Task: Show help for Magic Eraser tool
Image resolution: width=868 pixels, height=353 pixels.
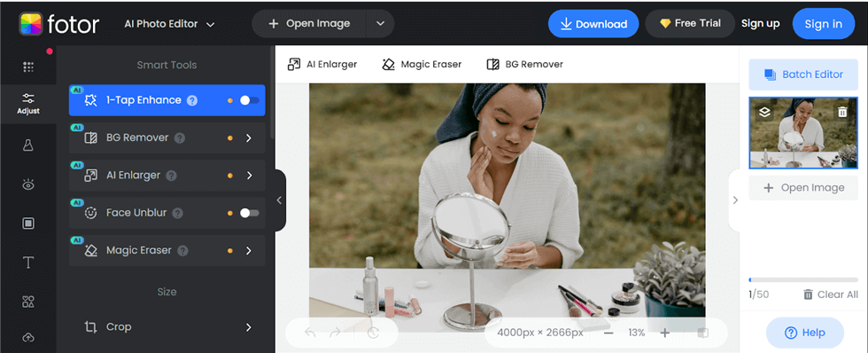Action: click(x=182, y=250)
